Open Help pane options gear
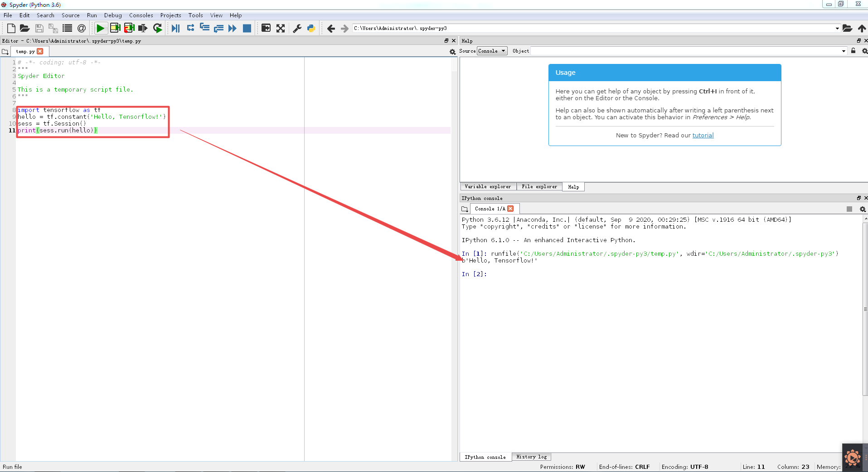Screen dimensions: 868x472 click(x=864, y=51)
